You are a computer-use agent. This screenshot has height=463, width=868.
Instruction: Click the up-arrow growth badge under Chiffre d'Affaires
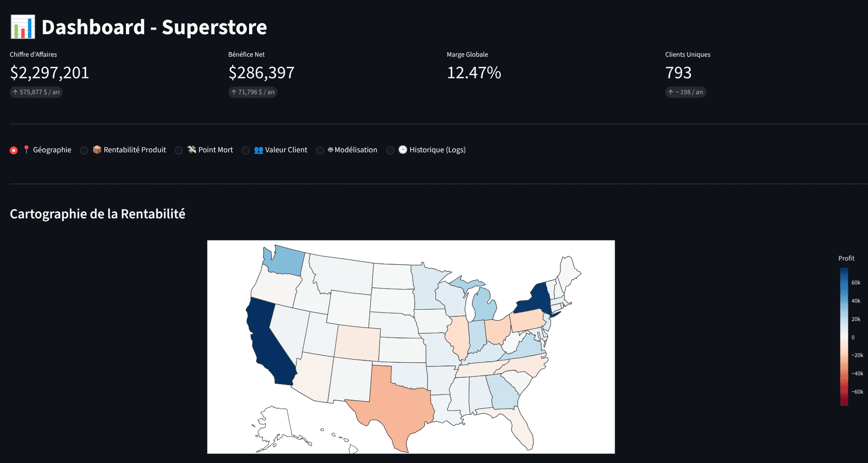click(36, 92)
